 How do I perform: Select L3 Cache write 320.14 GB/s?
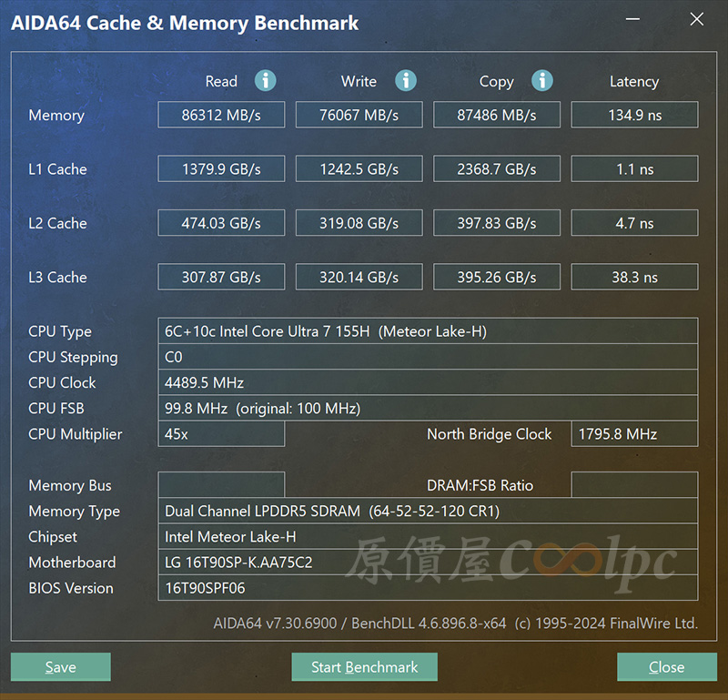coord(359,277)
